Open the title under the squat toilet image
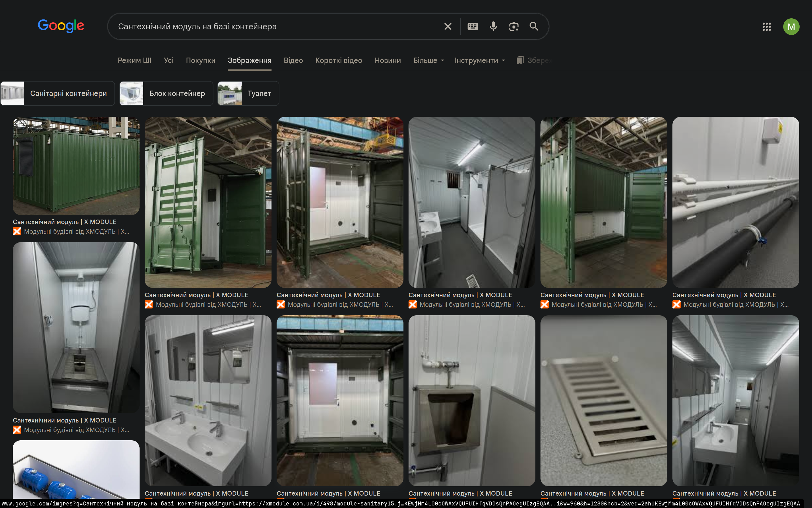Image resolution: width=812 pixels, height=508 pixels. coord(65,420)
